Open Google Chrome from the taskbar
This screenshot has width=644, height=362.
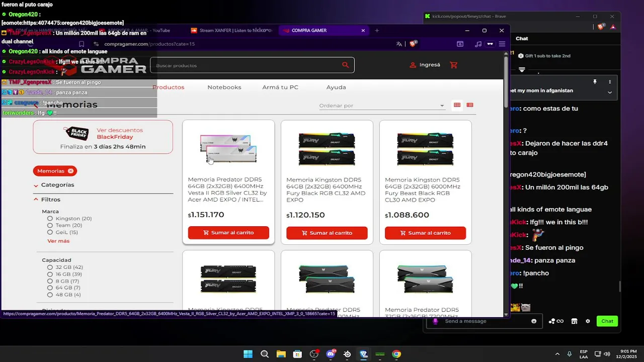(x=396, y=354)
